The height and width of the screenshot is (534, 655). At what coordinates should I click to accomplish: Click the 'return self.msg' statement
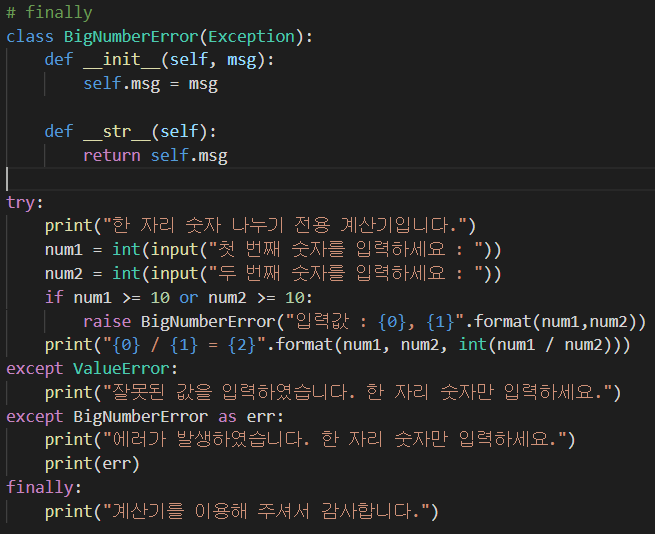tap(155, 155)
